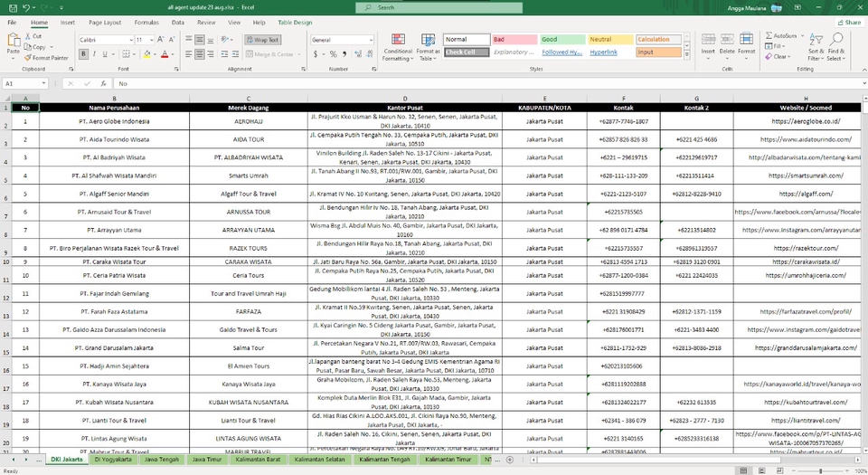Viewport: 868px width, 475px height.
Task: Open the Clear dropdown
Action: [x=778, y=56]
